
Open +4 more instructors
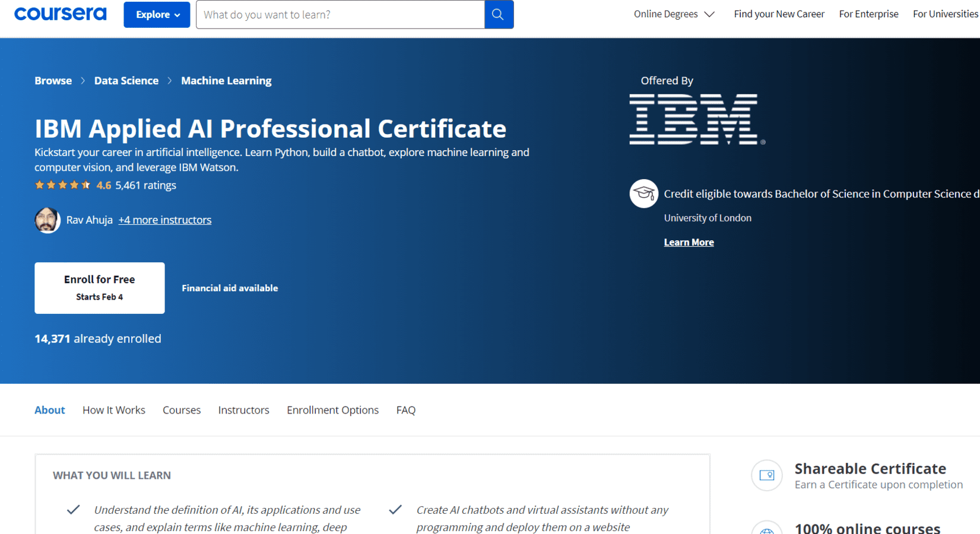point(164,220)
